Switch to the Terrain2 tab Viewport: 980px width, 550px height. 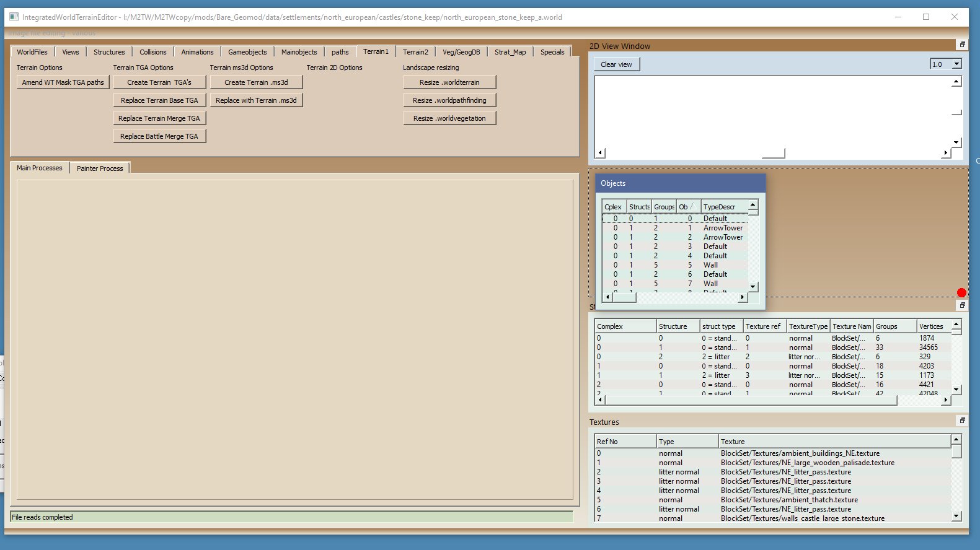click(x=415, y=52)
